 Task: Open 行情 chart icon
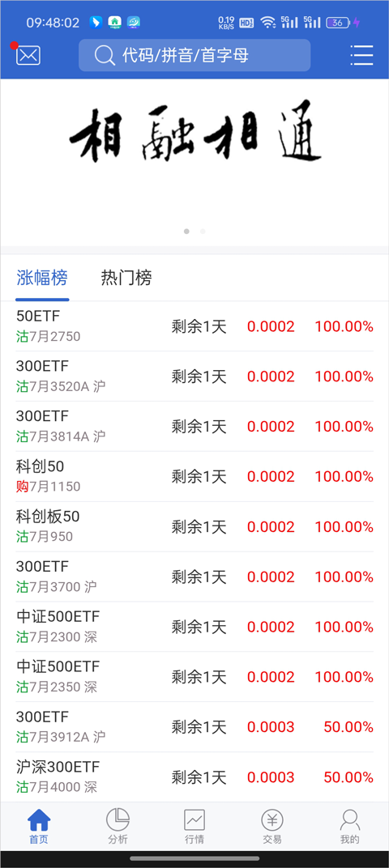pyautogui.click(x=194, y=826)
